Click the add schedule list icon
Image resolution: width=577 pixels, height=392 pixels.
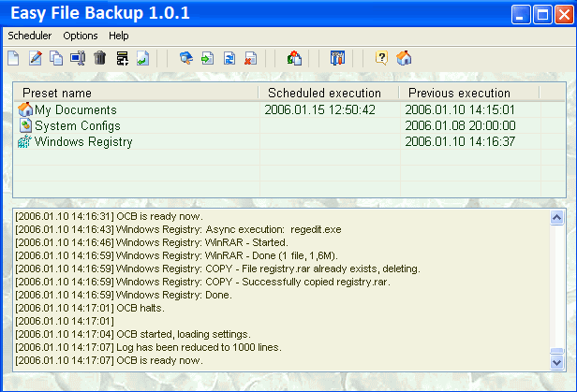pos(122,58)
